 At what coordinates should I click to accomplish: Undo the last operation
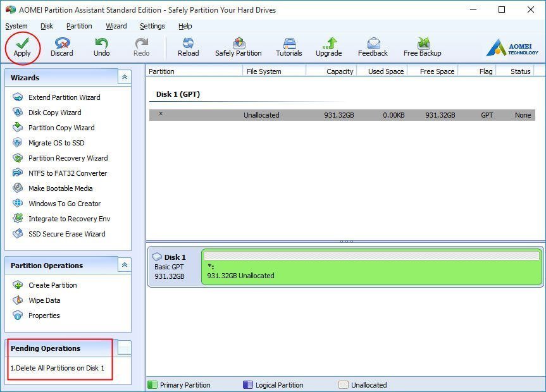click(x=102, y=47)
